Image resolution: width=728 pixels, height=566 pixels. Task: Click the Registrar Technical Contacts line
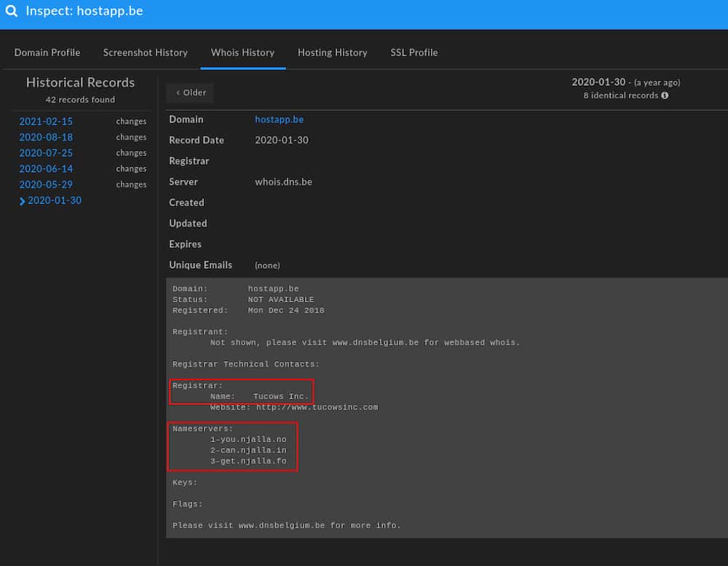(x=246, y=364)
